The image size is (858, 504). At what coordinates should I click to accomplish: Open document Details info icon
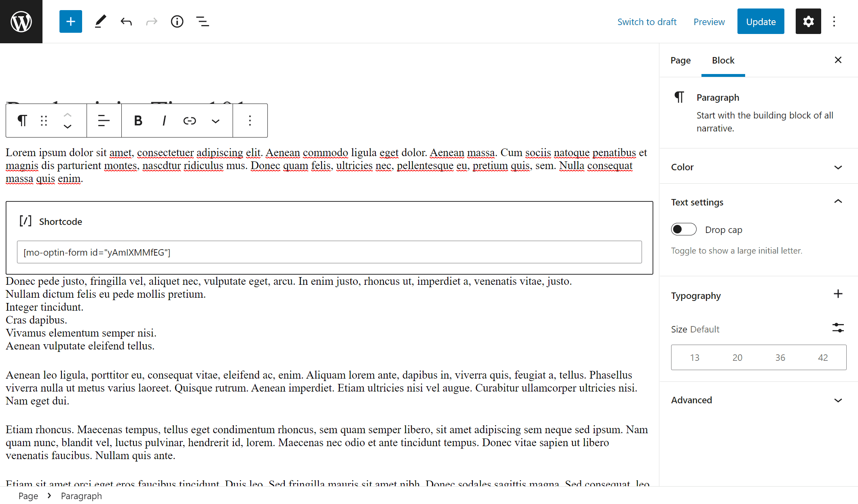177,21
